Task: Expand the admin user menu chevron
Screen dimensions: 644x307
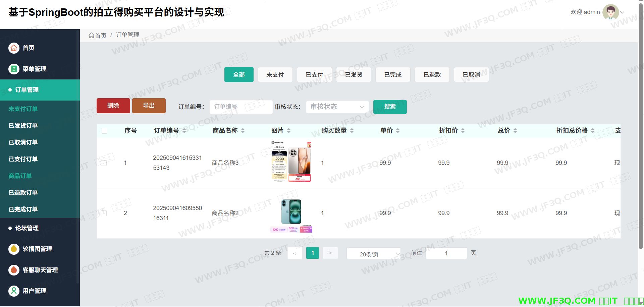Action: pos(622,12)
